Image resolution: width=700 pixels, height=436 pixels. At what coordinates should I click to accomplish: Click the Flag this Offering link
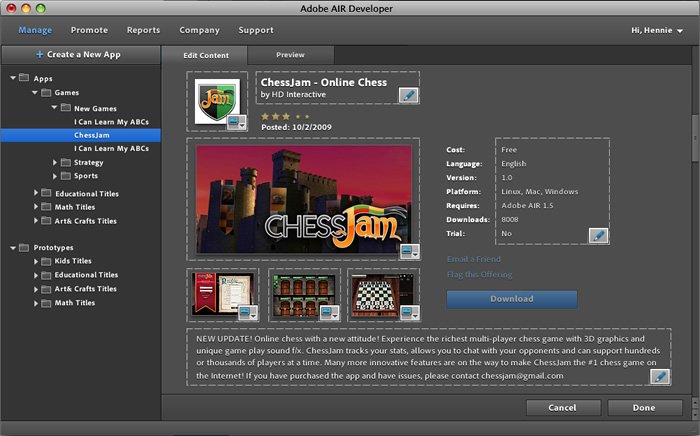click(479, 274)
